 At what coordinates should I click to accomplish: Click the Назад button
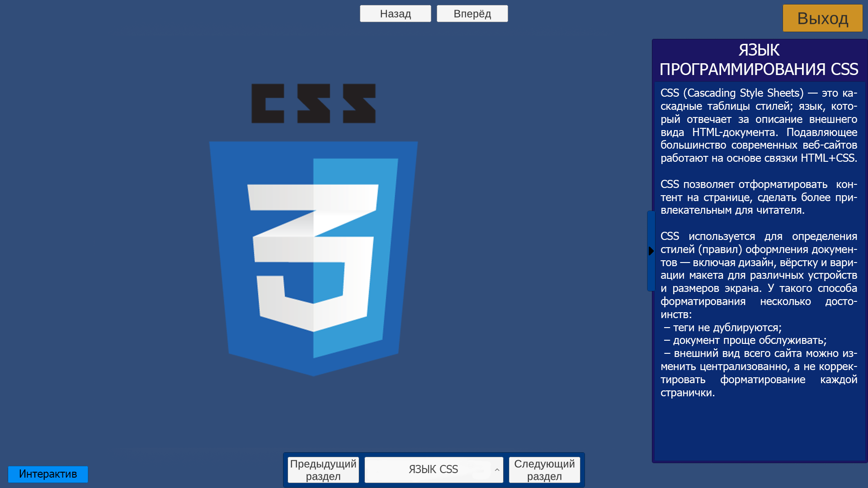pyautogui.click(x=395, y=14)
